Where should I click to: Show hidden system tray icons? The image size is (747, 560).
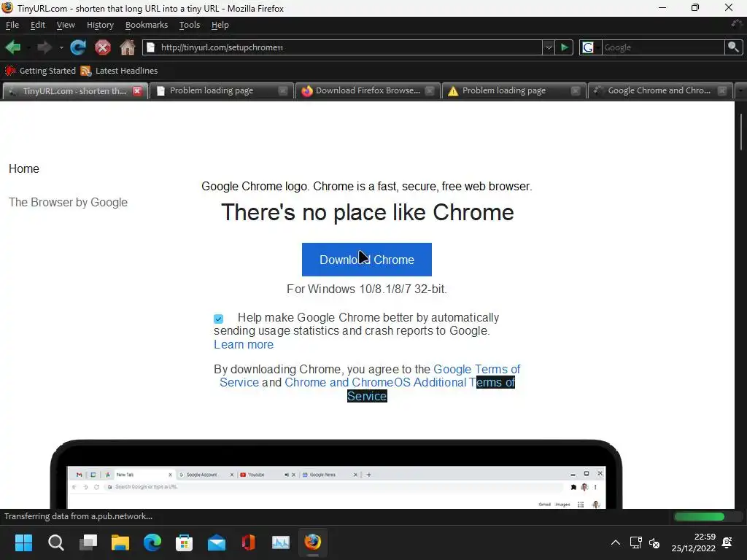tap(616, 542)
